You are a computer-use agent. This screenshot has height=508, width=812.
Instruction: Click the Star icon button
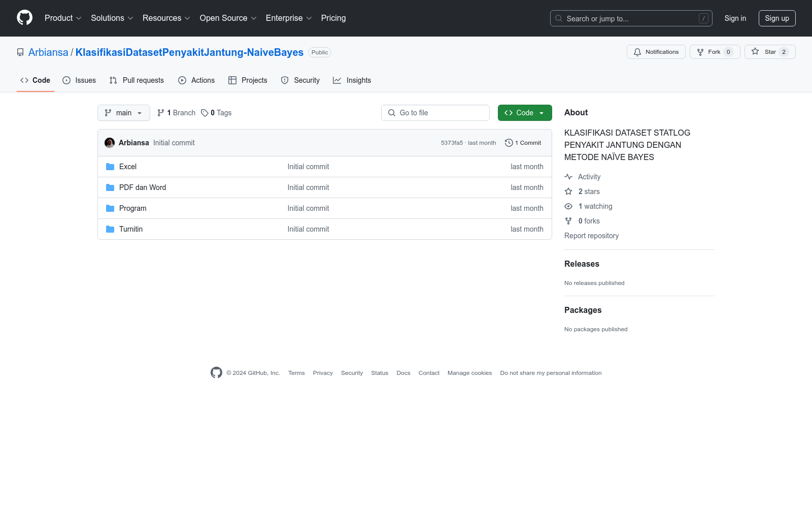755,52
